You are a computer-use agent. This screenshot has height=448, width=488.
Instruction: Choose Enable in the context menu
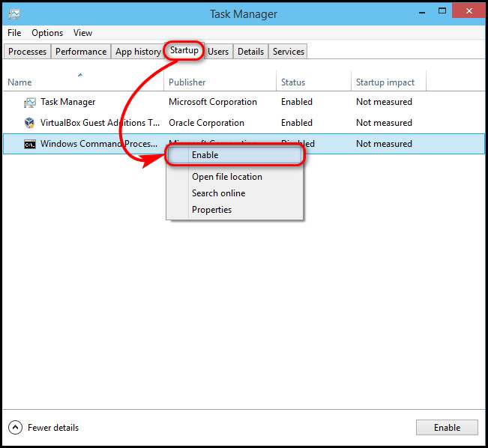pyautogui.click(x=235, y=155)
